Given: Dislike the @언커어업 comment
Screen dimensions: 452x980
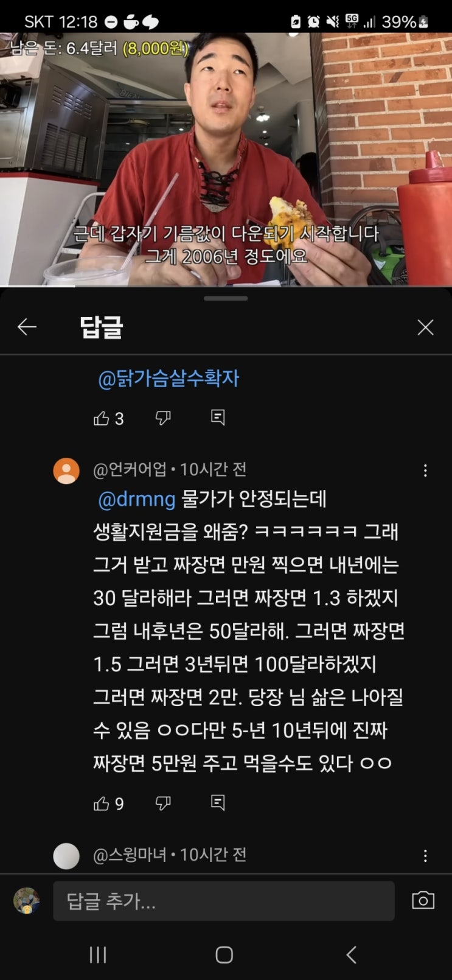Looking at the screenshot, I should [163, 803].
